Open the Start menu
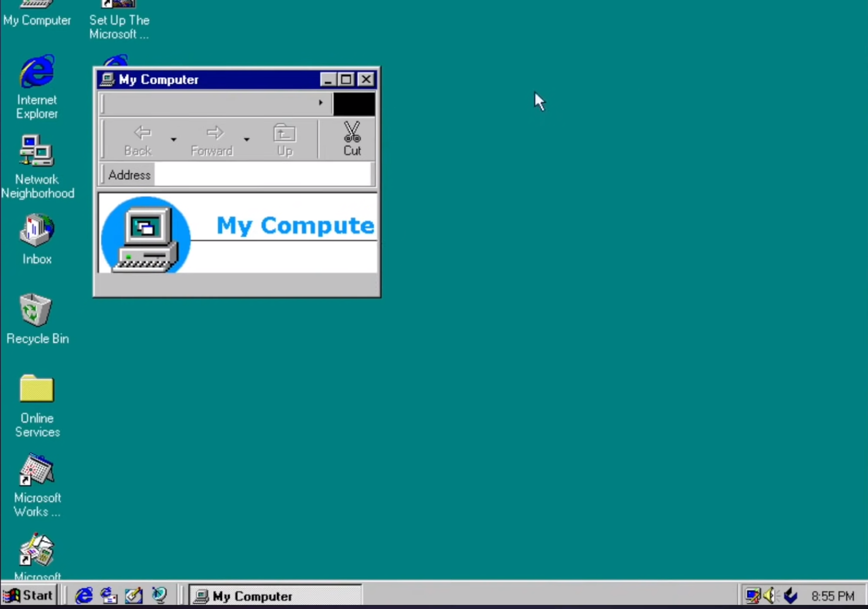Image resolution: width=868 pixels, height=609 pixels. (x=29, y=596)
